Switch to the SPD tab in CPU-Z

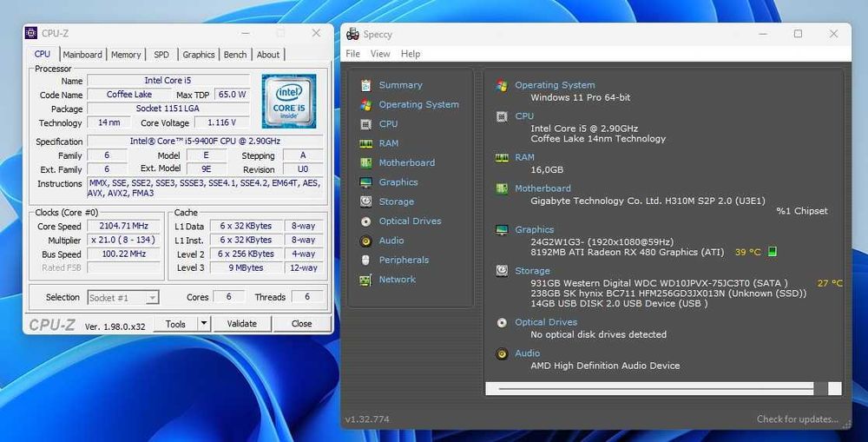coord(161,55)
